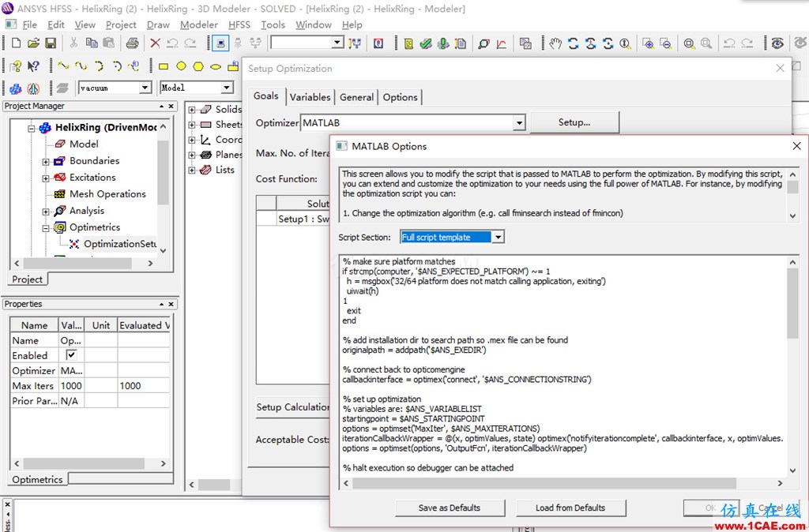This screenshot has width=809, height=532.
Task: Click Save as Defaults button
Action: tap(450, 508)
